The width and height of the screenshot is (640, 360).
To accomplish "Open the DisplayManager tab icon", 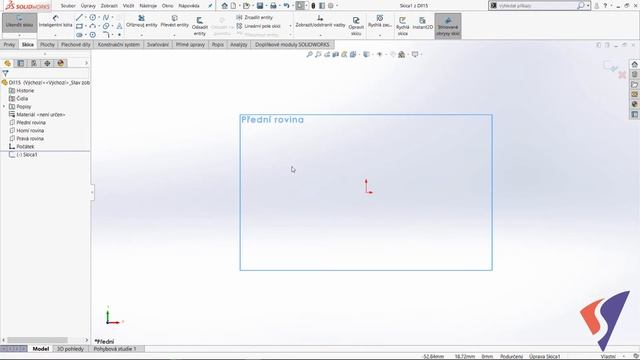I will click(x=61, y=63).
